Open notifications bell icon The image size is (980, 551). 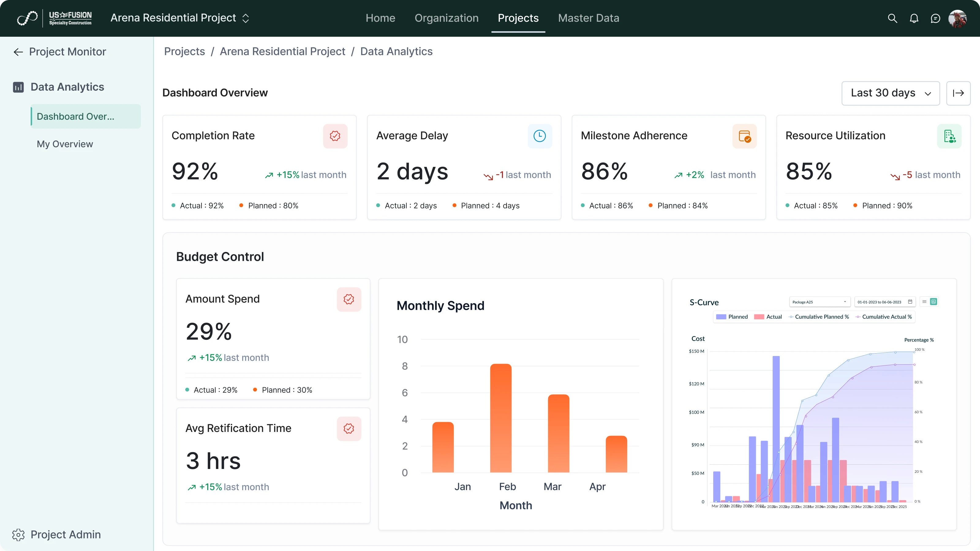click(914, 18)
